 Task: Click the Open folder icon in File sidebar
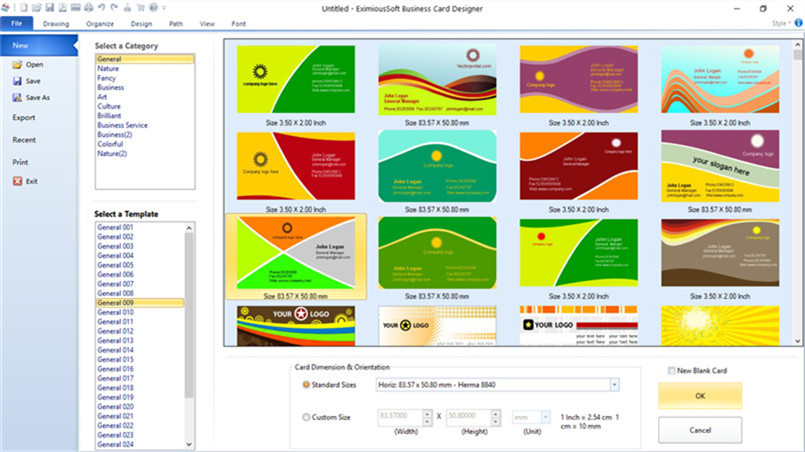[17, 64]
